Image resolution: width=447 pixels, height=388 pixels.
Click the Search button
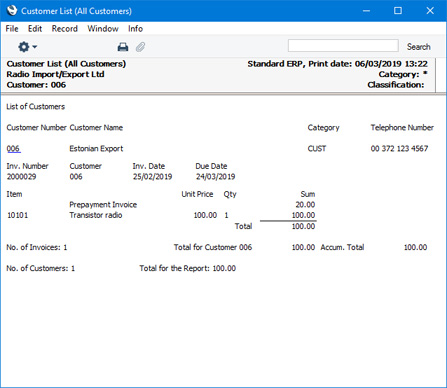pos(418,47)
